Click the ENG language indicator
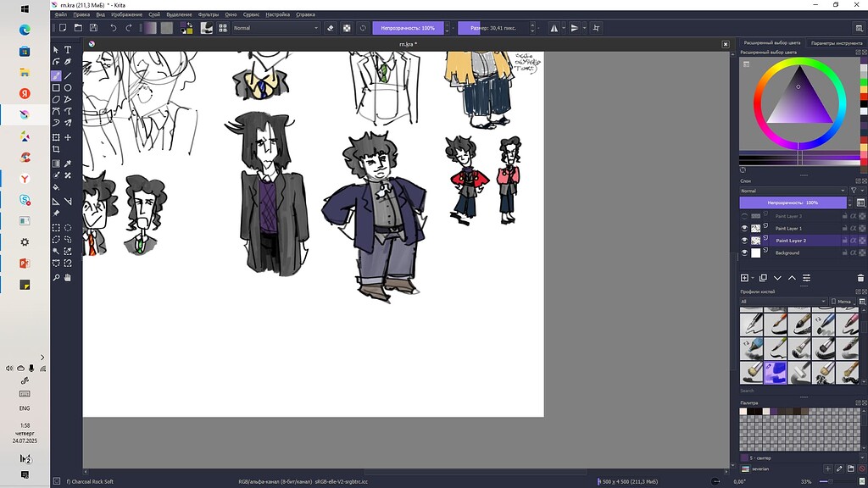 pos(25,408)
